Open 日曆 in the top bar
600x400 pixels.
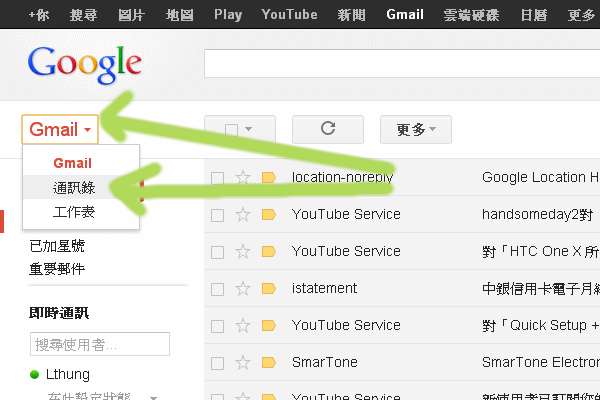(x=534, y=15)
